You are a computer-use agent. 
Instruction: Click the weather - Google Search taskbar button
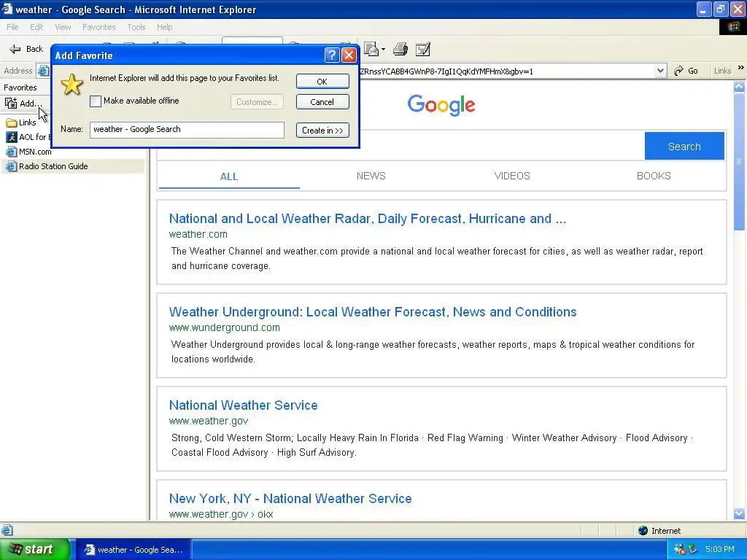(134, 550)
